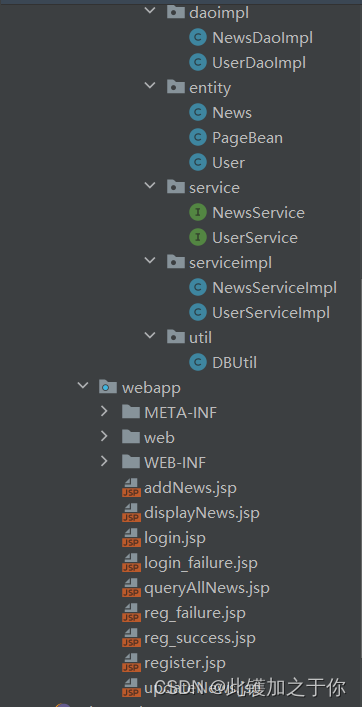362x707 pixels.
Task: Click the DBUtil class icon
Action: (198, 362)
